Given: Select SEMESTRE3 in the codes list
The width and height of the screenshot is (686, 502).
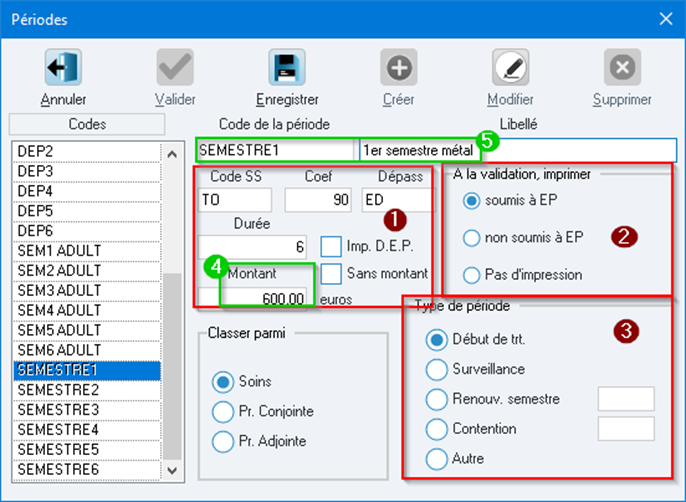Looking at the screenshot, I should [87, 411].
